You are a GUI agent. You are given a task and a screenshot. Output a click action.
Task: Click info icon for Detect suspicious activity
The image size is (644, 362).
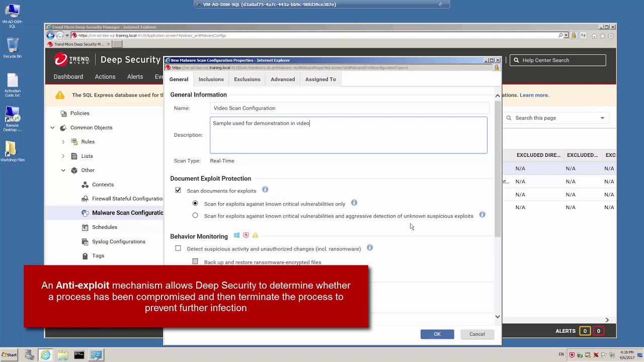(x=370, y=247)
